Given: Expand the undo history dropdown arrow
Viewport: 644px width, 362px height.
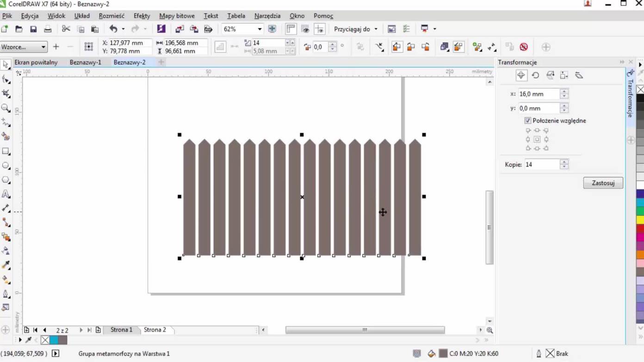Looking at the screenshot, I should (123, 29).
